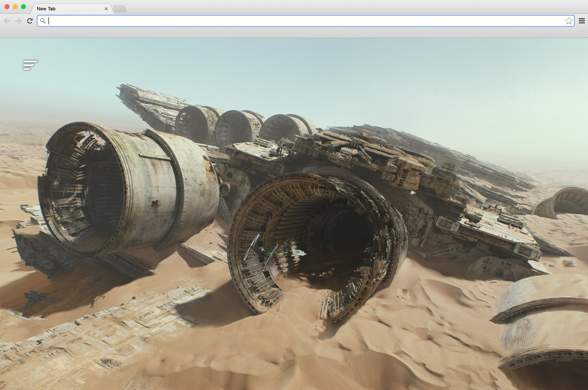Open the Chrome hamburger menu
The width and height of the screenshot is (588, 390).
(x=582, y=21)
